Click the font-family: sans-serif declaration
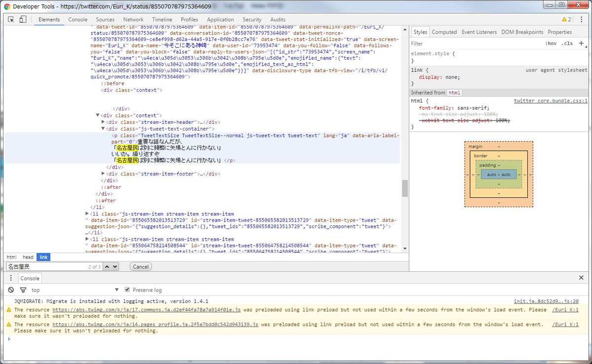 (x=454, y=108)
